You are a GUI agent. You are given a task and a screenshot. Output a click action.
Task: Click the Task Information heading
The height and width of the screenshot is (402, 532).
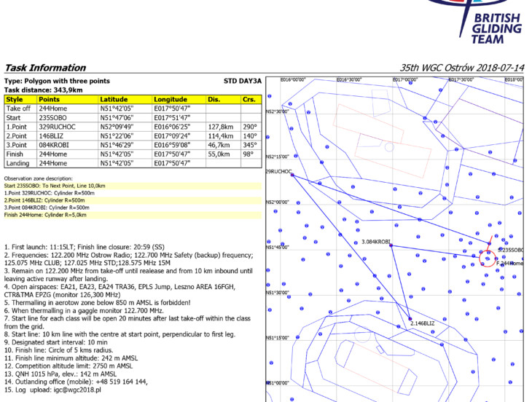46,67
